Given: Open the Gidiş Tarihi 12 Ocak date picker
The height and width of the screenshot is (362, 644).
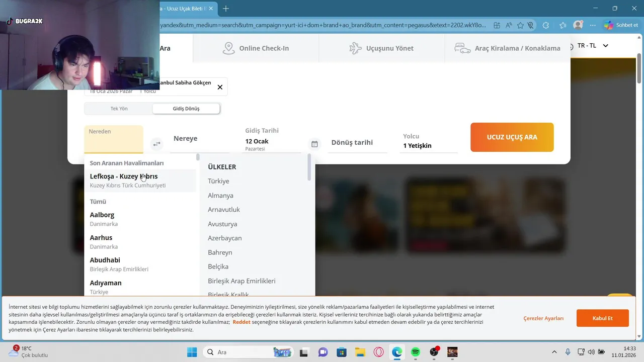Looking at the screenshot, I should point(273,139).
